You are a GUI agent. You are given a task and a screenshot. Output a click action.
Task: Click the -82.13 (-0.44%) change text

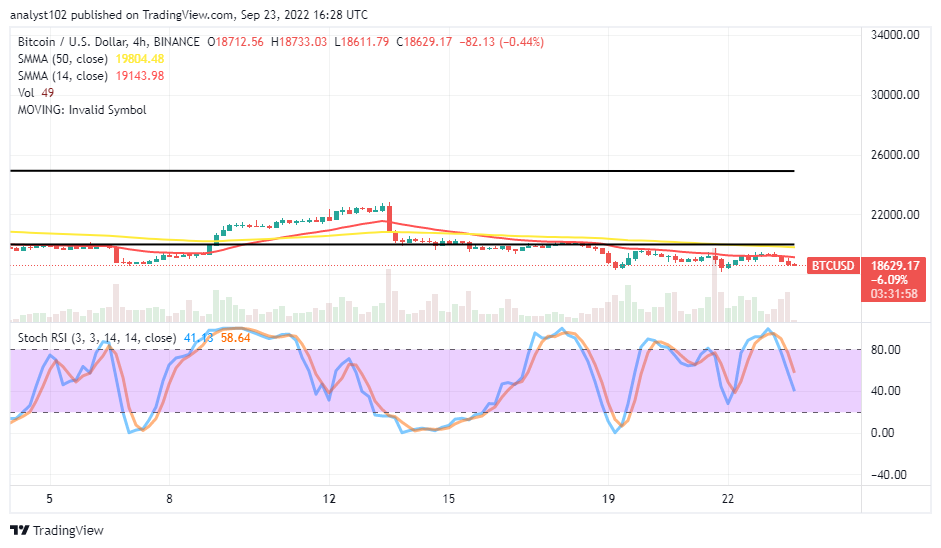[x=502, y=42]
